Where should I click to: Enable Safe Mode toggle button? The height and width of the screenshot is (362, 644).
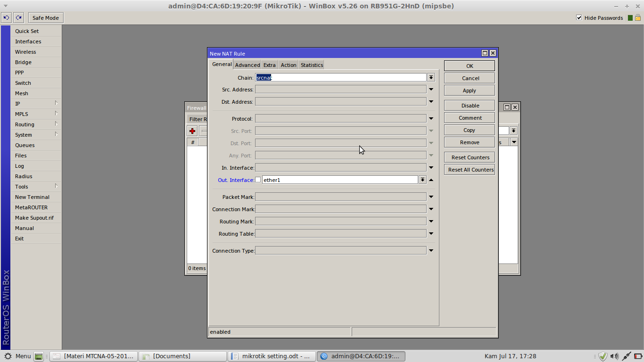(46, 18)
